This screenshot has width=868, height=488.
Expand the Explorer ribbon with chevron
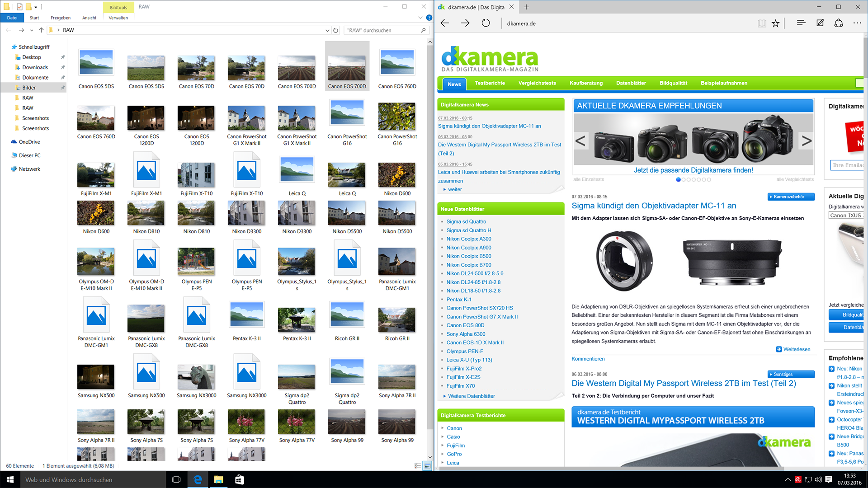click(x=420, y=18)
